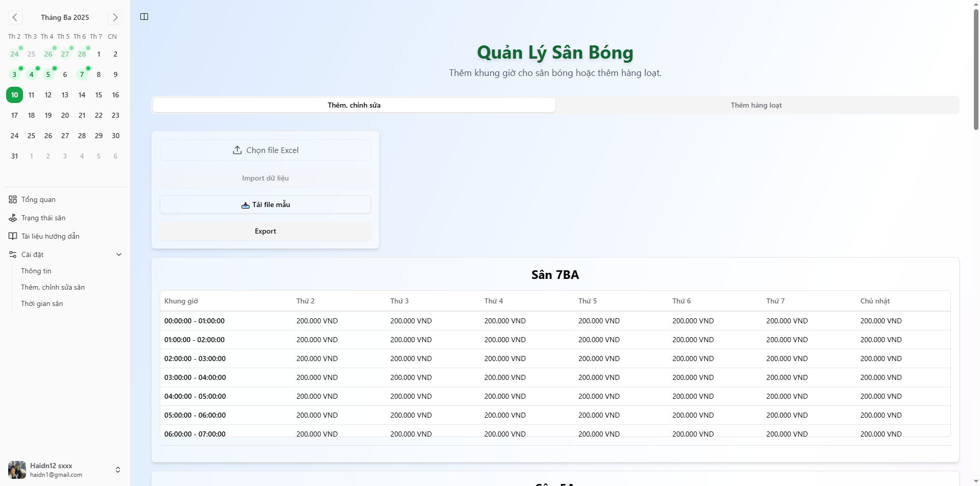Select day 15 in the calendar
This screenshot has width=980, height=486.
click(99, 95)
